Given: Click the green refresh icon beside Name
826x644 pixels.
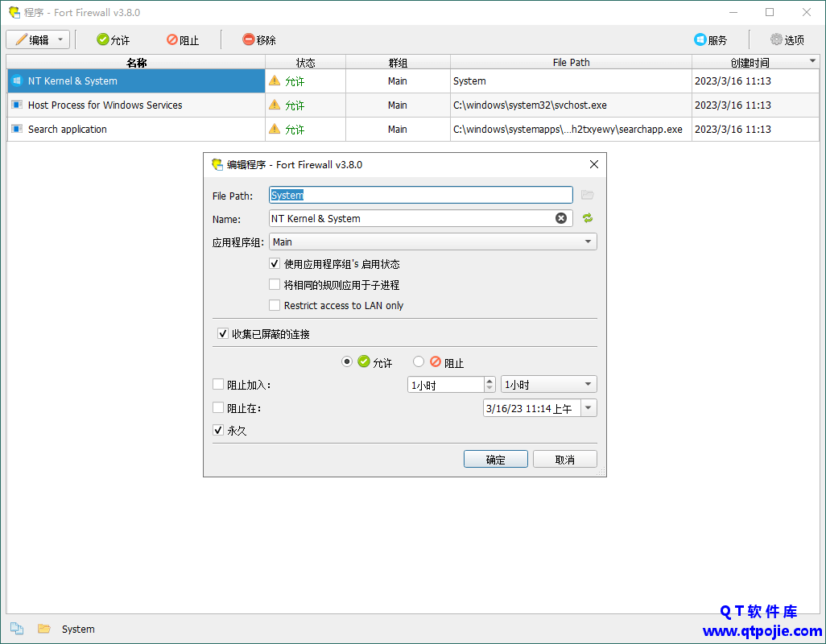Looking at the screenshot, I should 588,218.
